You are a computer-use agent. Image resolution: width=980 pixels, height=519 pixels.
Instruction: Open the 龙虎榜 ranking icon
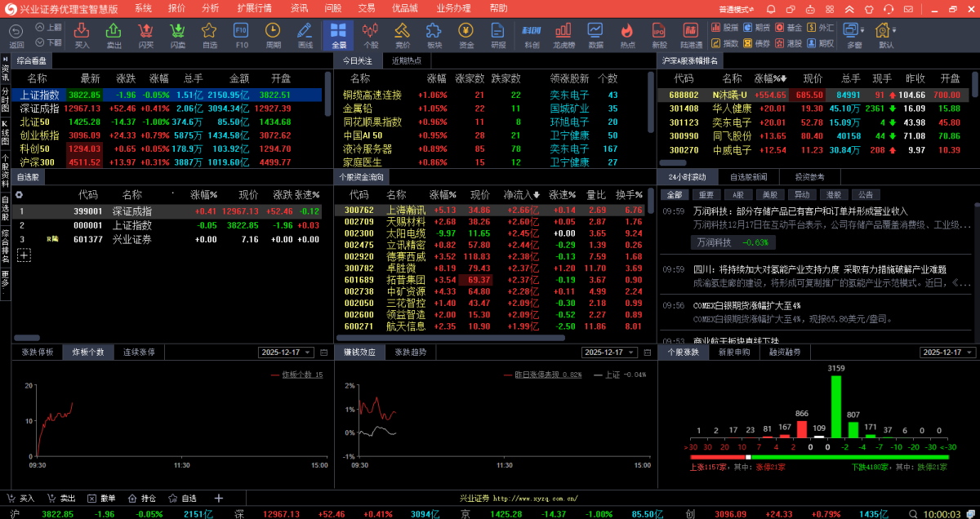coord(563,34)
